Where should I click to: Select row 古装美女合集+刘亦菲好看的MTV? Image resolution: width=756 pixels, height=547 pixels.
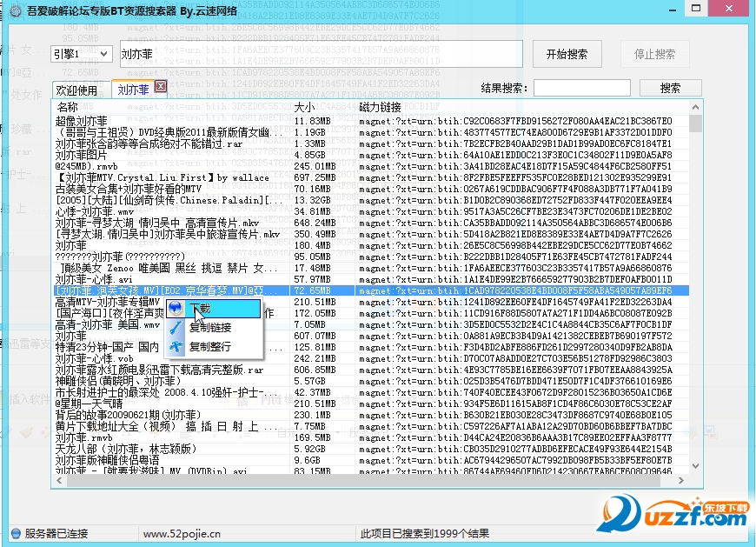(x=371, y=189)
